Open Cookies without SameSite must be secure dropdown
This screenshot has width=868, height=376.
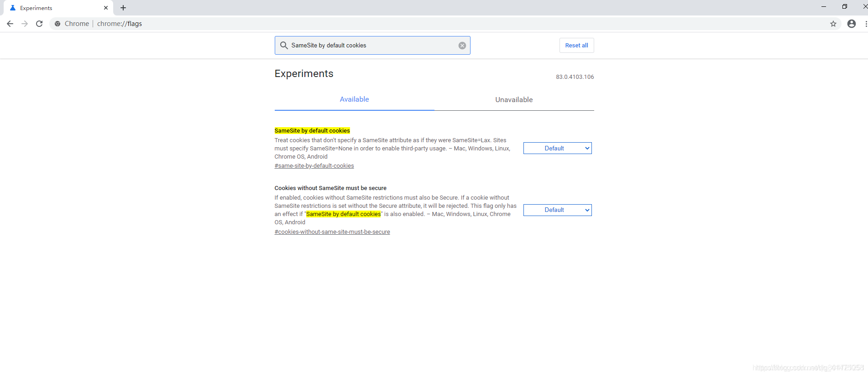click(x=557, y=210)
